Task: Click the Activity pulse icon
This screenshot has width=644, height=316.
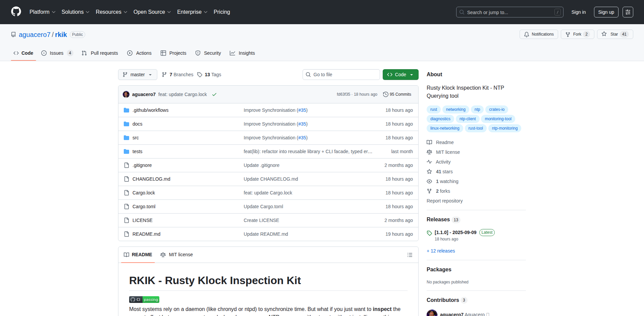Action: [x=429, y=162]
